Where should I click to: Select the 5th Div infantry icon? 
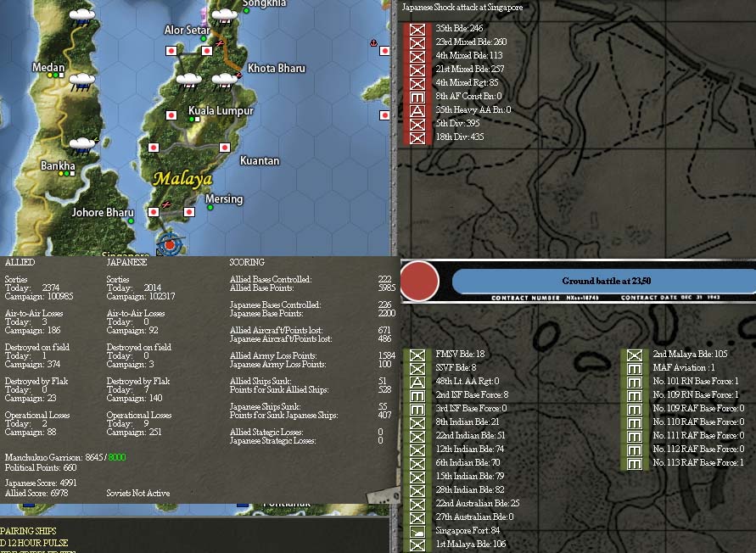tap(417, 124)
